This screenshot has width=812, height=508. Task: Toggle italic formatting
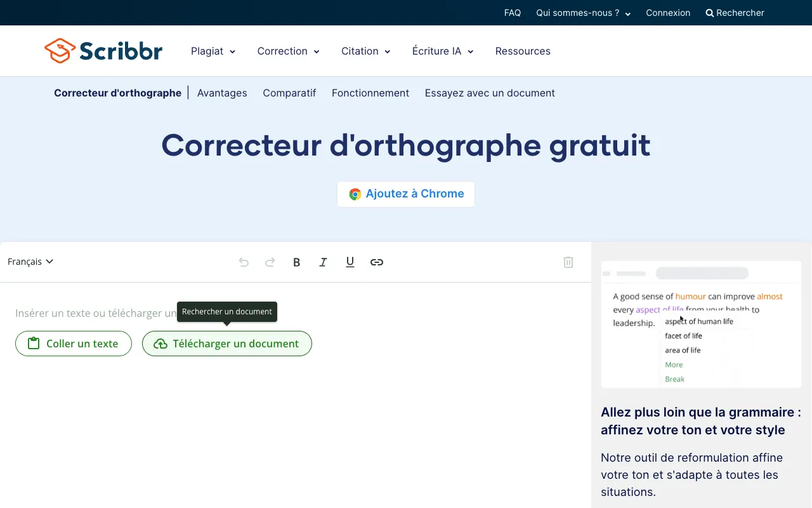click(x=323, y=262)
